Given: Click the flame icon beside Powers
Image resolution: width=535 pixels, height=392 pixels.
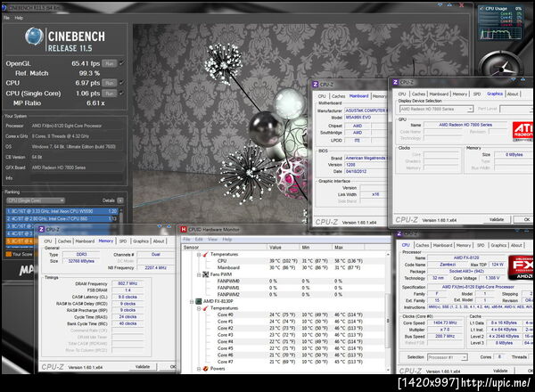Looking at the screenshot, I should 205,369.
